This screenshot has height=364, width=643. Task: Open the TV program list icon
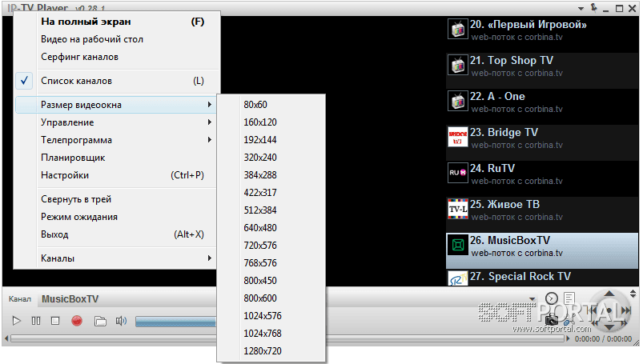coord(569,298)
